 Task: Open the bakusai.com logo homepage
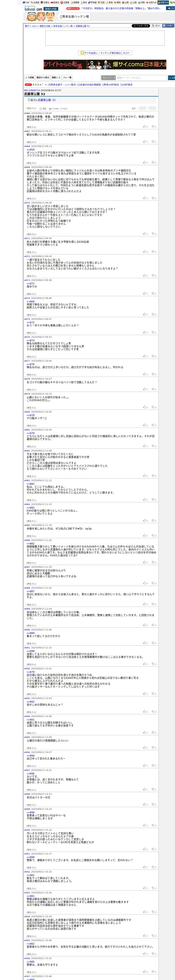[33, 8]
